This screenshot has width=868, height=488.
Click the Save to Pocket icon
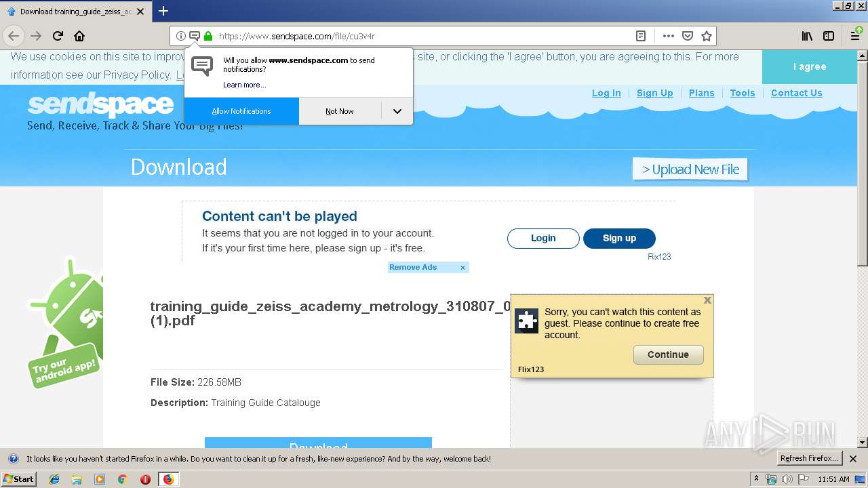pyautogui.click(x=688, y=36)
